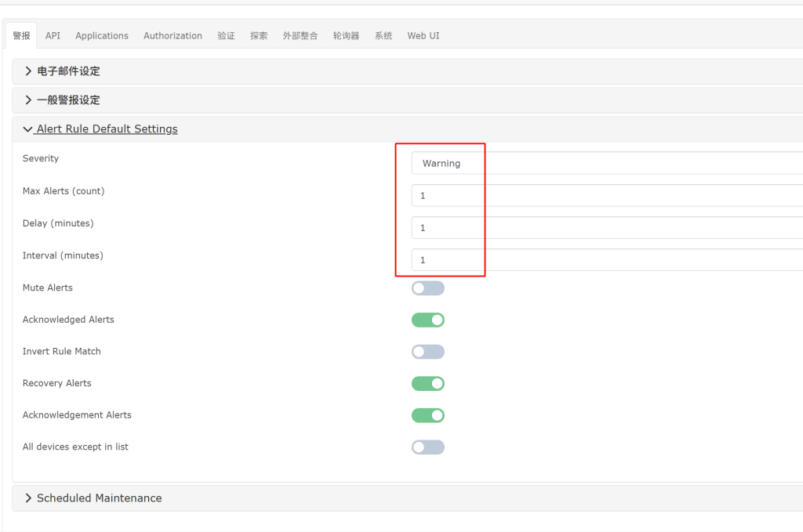This screenshot has height=532, width=803.
Task: Click the Interval minutes input field
Action: (604, 259)
